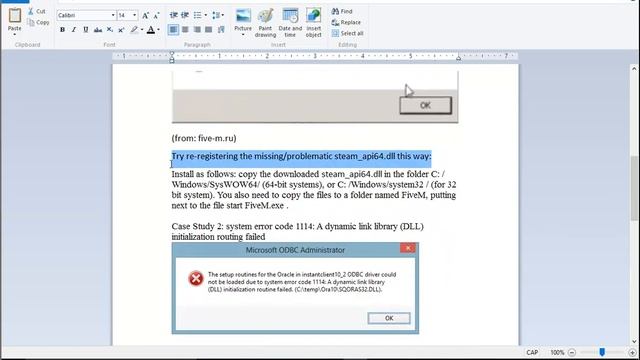Image resolution: width=640 pixels, height=360 pixels.
Task: Open the text color dropdown arrow
Action: [158, 29]
